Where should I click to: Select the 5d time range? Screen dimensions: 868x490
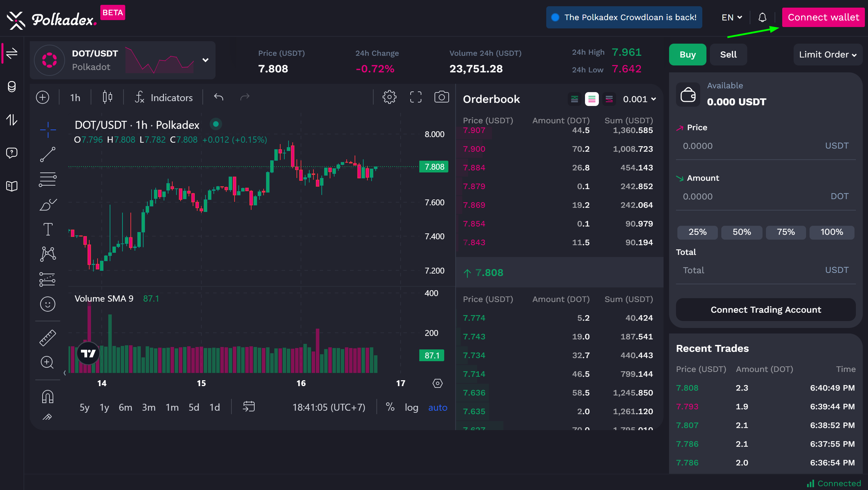(x=194, y=408)
